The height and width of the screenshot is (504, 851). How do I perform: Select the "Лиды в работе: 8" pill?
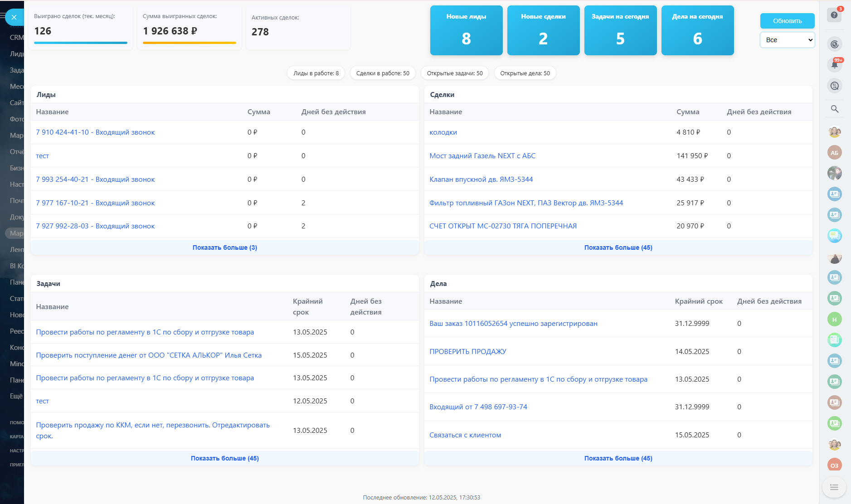(x=316, y=73)
